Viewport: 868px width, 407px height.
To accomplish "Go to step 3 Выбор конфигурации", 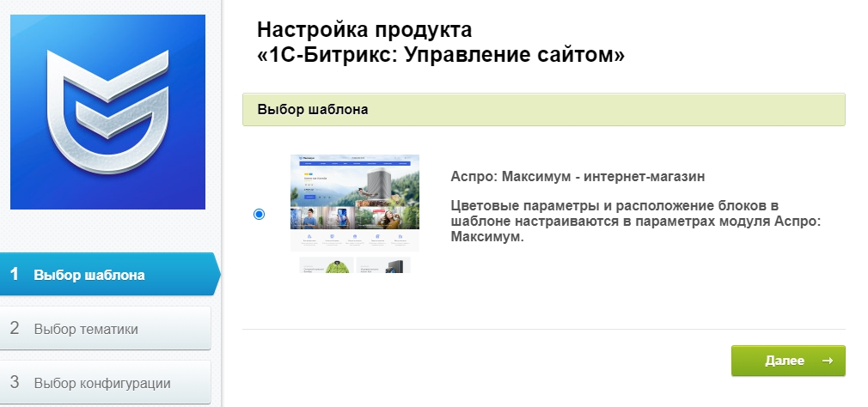I will click(105, 383).
